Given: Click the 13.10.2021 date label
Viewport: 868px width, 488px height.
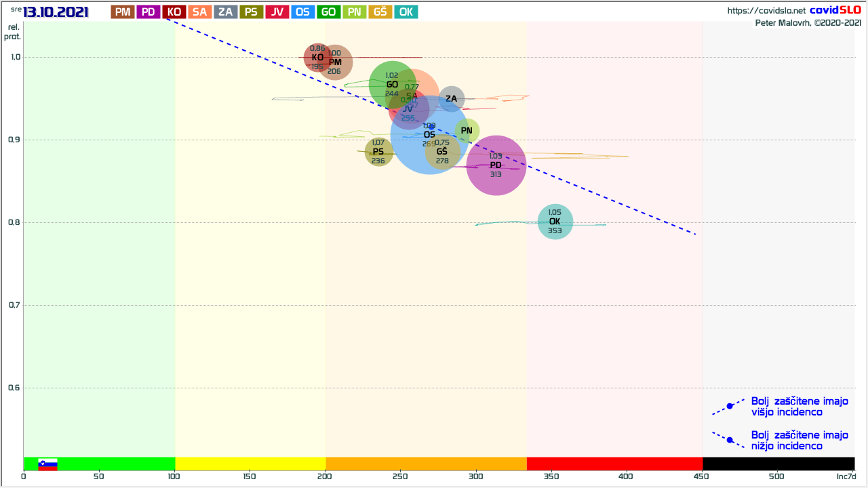Looking at the screenshot, I should click(x=56, y=12).
